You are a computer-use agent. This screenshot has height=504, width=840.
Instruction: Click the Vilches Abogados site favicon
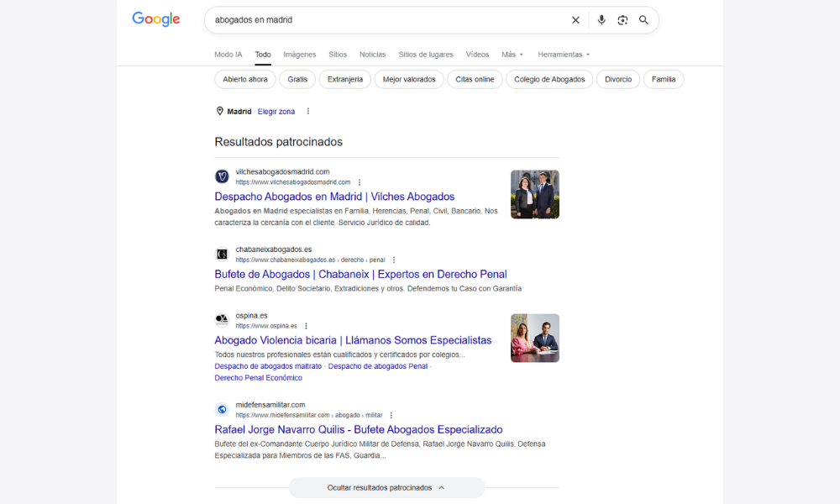[222, 176]
